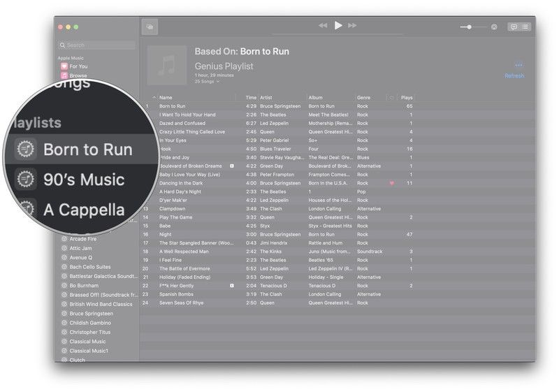Select the For You sidebar icon

point(64,66)
